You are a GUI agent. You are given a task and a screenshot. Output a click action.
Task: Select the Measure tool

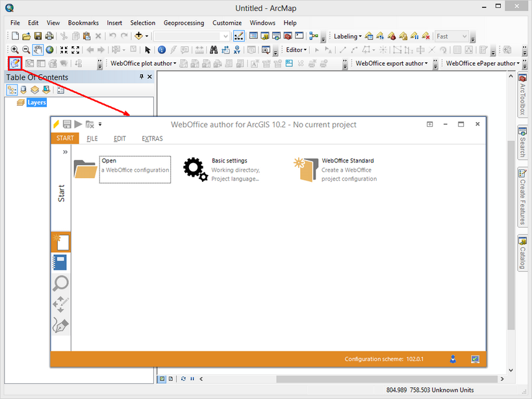199,49
